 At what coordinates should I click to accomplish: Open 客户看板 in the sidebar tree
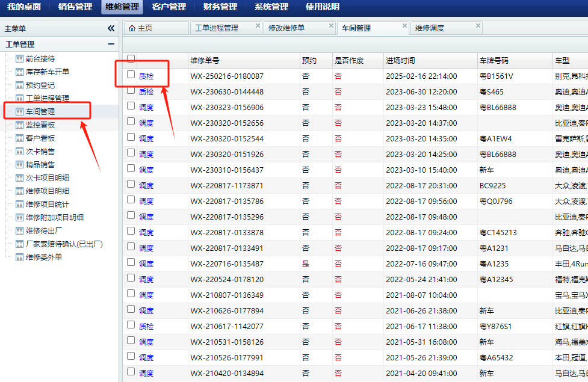pos(40,138)
